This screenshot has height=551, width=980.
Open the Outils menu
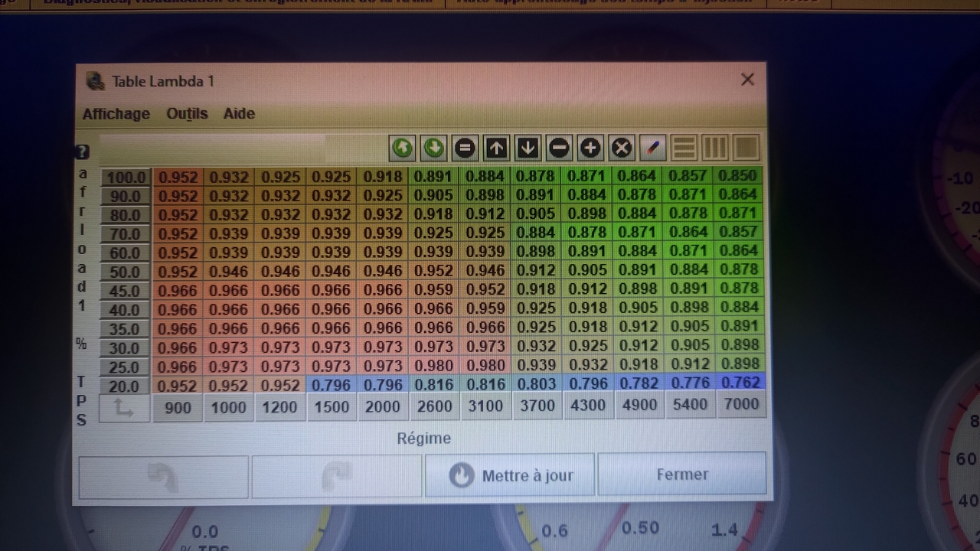pos(187,114)
